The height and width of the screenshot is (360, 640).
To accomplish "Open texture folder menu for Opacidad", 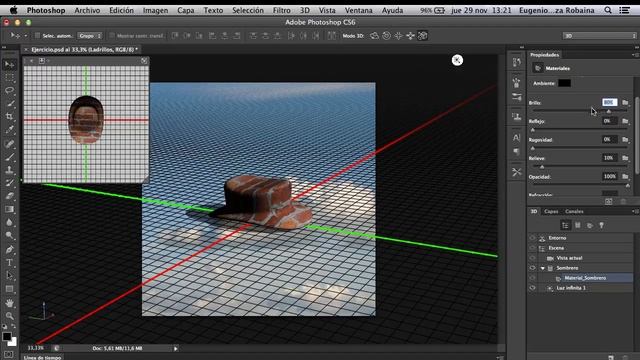I will [x=625, y=176].
